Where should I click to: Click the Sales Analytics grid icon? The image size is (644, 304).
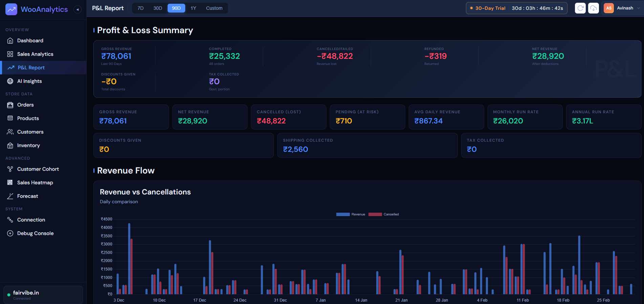10,54
